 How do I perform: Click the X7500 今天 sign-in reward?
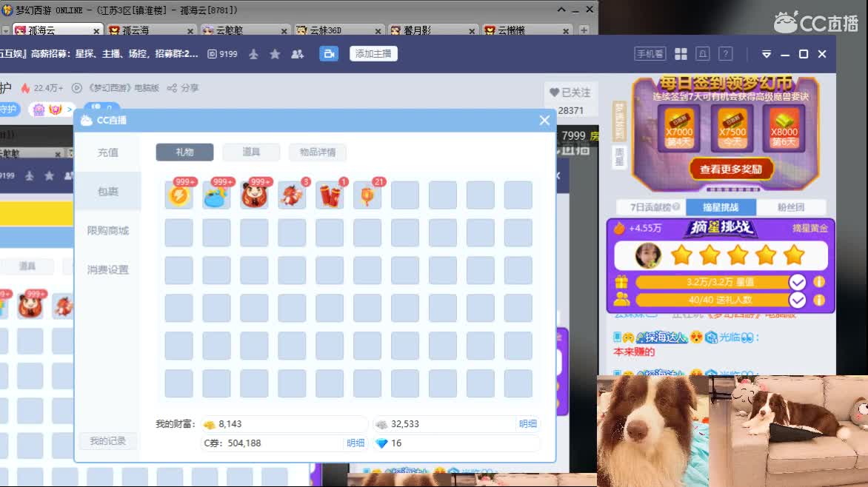[732, 128]
